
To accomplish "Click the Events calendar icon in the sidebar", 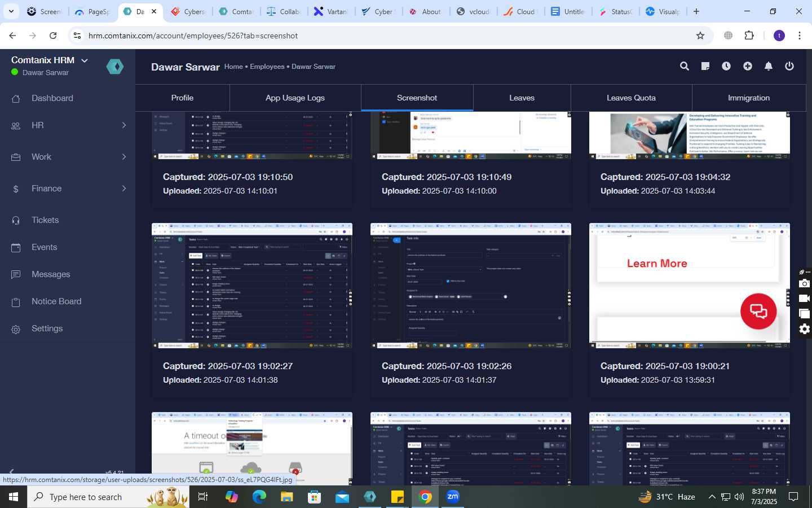I will [16, 248].
